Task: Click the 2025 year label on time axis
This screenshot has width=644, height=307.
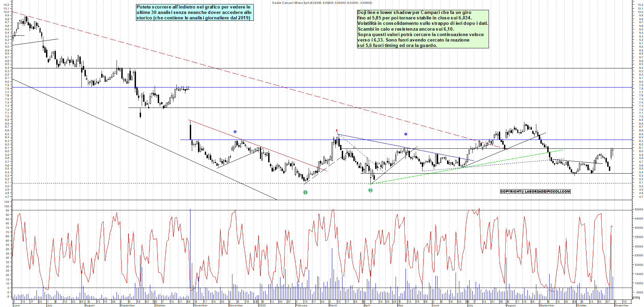Action: click(x=262, y=305)
